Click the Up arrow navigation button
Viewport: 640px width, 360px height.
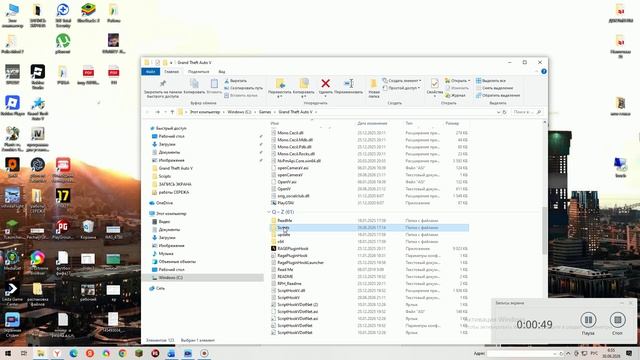pos(172,112)
